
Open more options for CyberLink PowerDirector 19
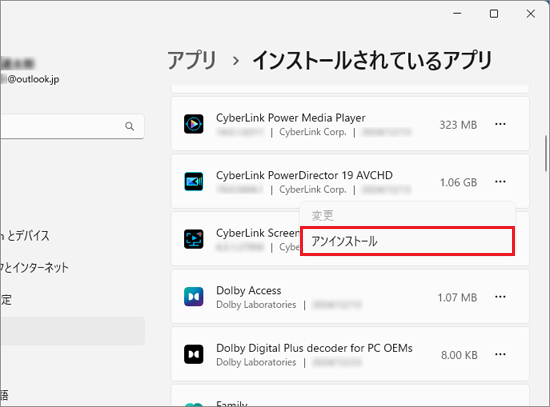[500, 182]
